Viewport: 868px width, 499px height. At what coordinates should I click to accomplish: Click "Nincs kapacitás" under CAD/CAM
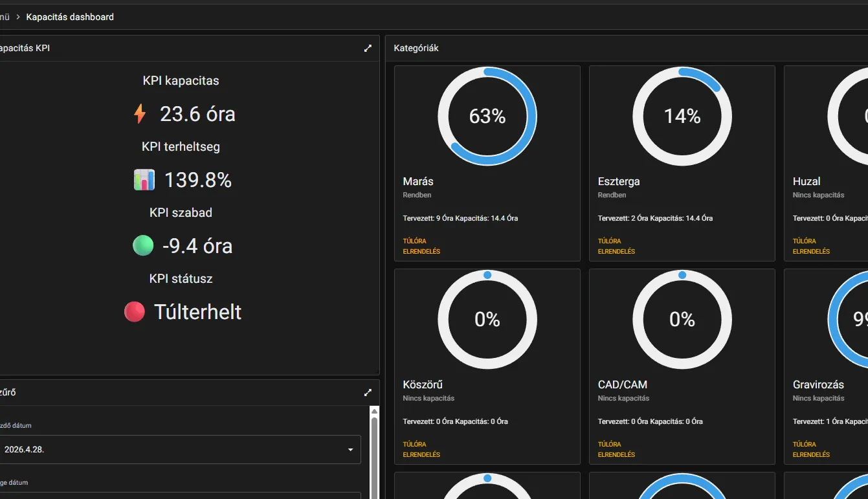coord(623,398)
